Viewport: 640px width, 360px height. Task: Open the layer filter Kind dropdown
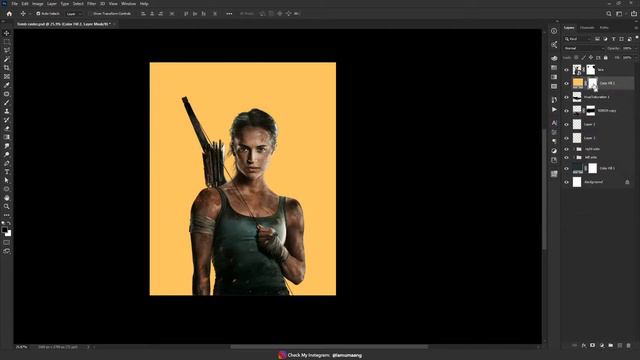(x=577, y=39)
